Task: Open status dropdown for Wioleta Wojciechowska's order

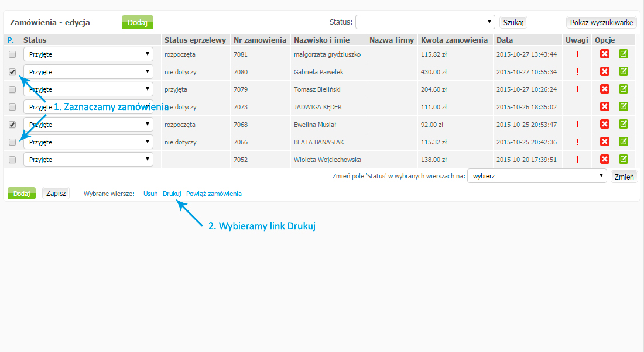Action: click(88, 160)
